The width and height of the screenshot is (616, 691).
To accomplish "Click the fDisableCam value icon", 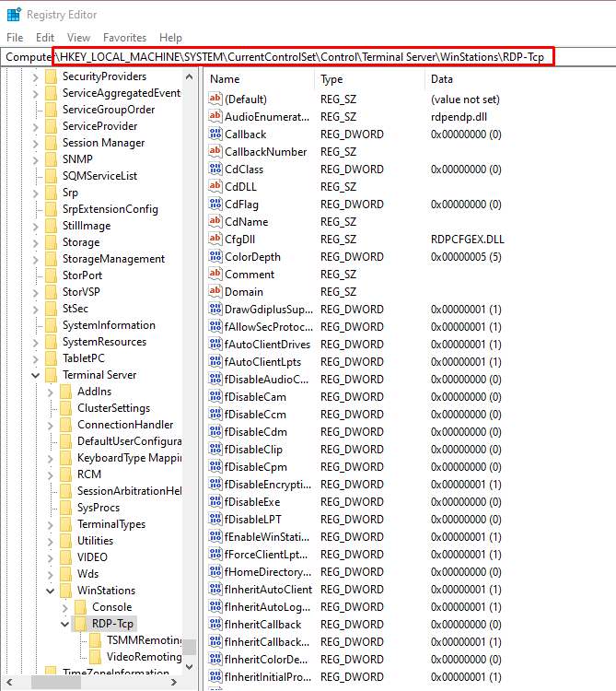I will (x=216, y=397).
